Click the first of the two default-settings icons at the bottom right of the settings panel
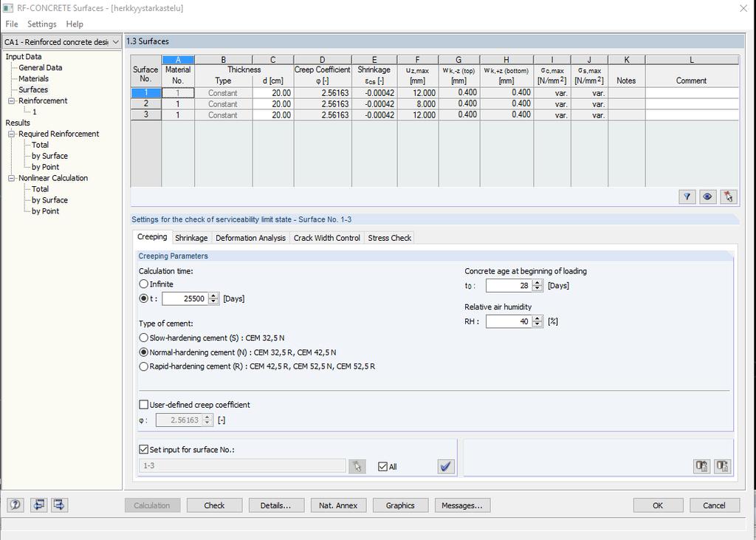The height and width of the screenshot is (540, 756). pos(701,466)
